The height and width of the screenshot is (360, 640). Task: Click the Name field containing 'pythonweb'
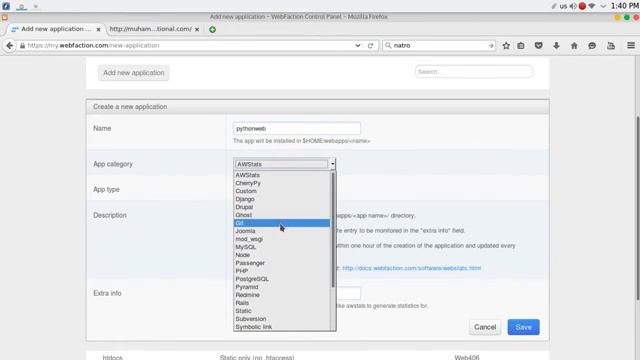point(297,129)
